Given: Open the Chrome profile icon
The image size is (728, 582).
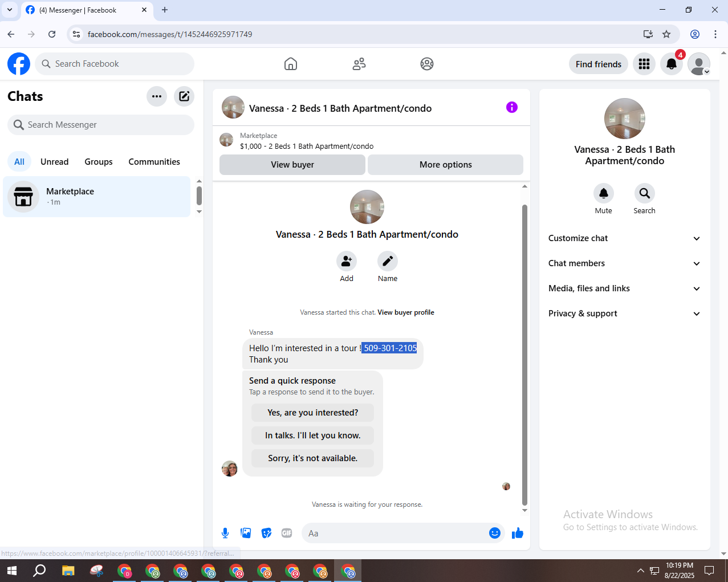Looking at the screenshot, I should point(695,34).
